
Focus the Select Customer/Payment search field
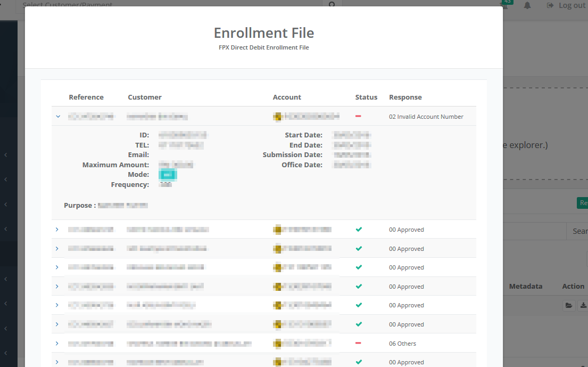pyautogui.click(x=170, y=5)
